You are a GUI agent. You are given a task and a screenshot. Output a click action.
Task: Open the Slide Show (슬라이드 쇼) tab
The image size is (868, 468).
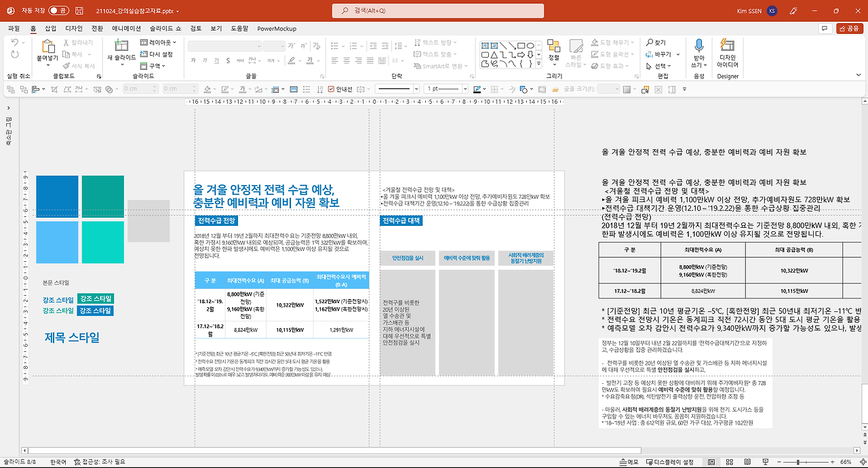point(165,28)
